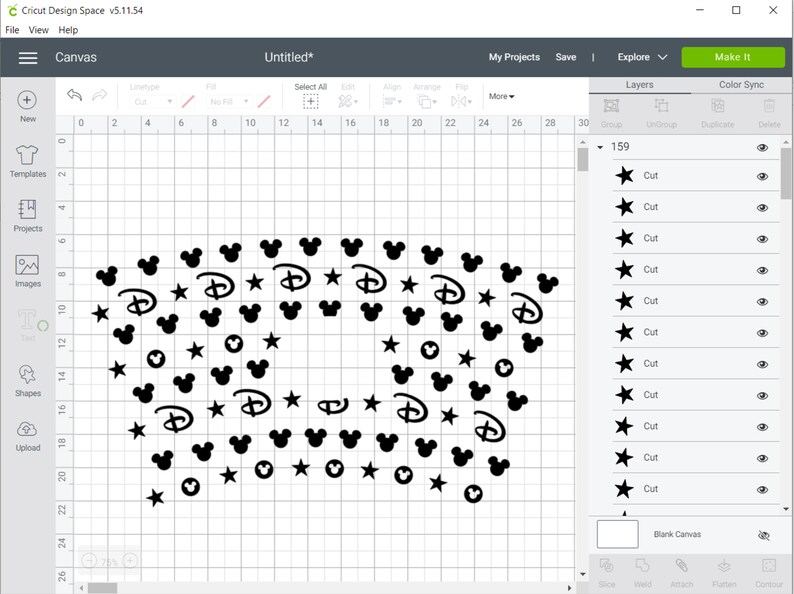Viewport: 794px width, 594px height.
Task: Switch to the Layers tab
Action: 640,85
